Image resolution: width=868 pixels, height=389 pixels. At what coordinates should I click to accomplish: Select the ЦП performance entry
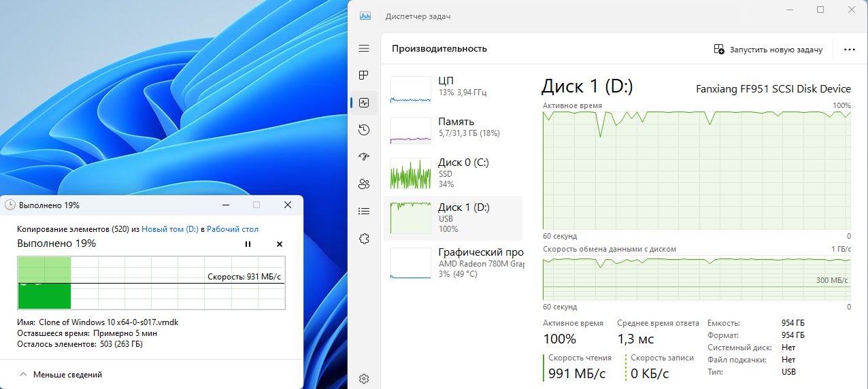pos(453,89)
